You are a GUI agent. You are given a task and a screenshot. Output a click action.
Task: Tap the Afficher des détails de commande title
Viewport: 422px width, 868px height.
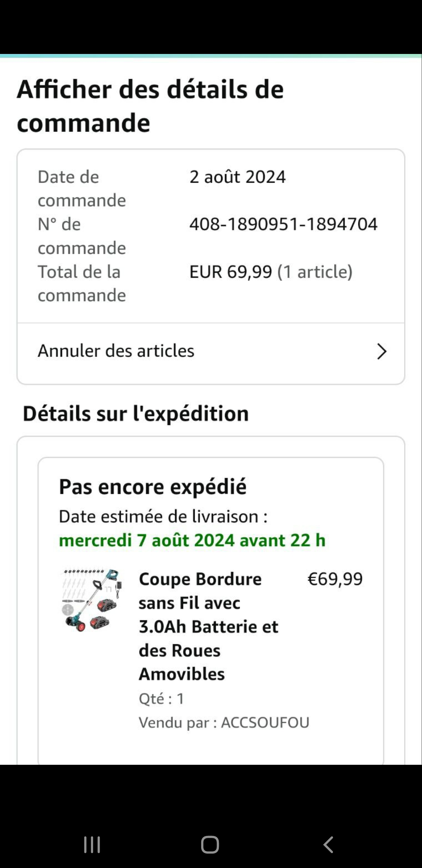click(150, 106)
